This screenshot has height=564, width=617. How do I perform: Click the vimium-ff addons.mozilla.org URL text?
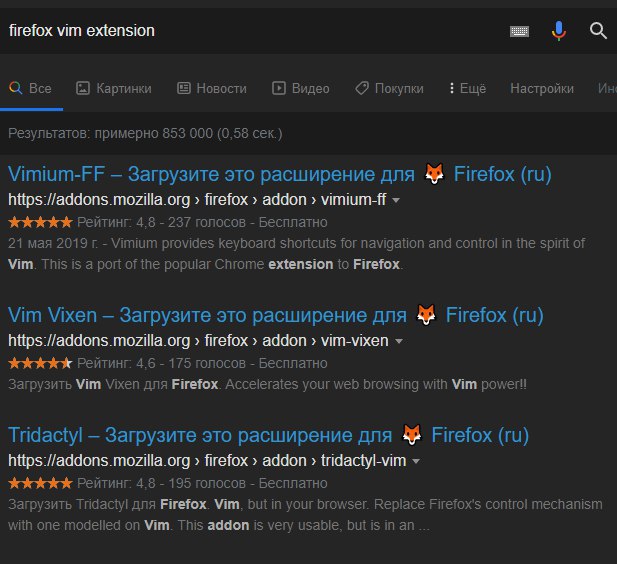click(x=197, y=200)
